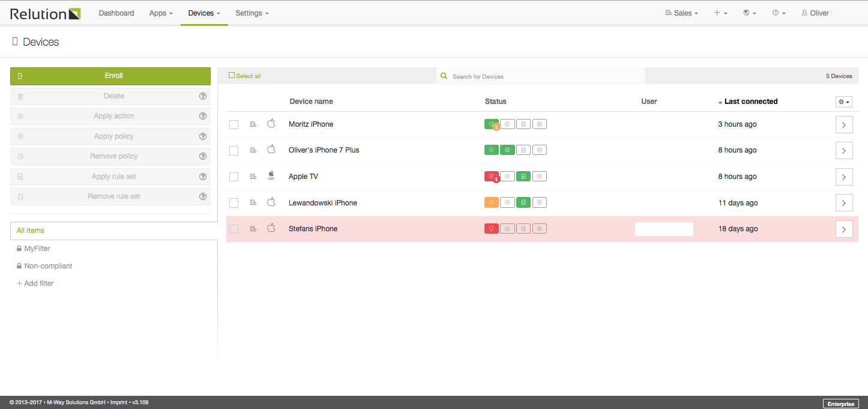
Task: Open the Apps menu
Action: pos(161,13)
